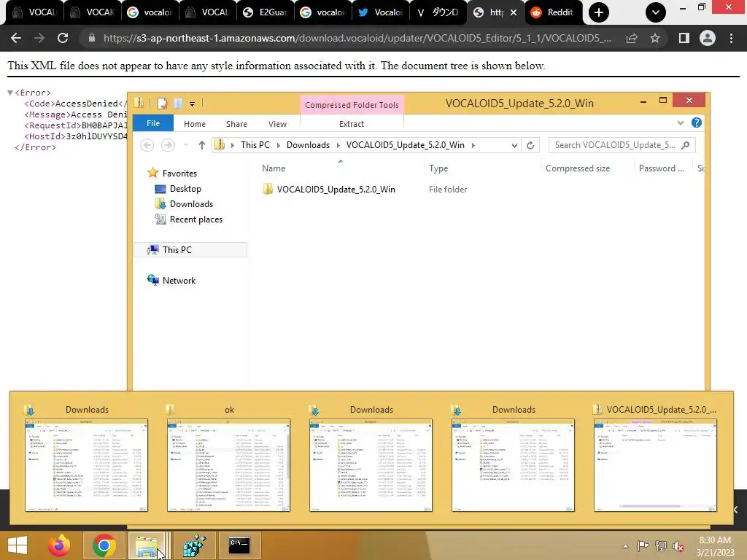Select Downloads in the navigation pane
Image resolution: width=747 pixels, height=560 pixels.
pyautogui.click(x=191, y=204)
